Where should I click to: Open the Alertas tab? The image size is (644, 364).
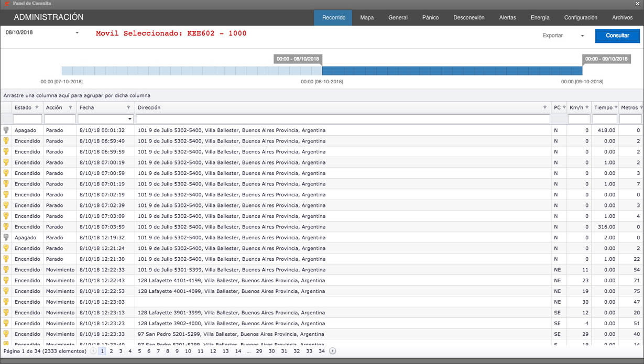(x=507, y=17)
